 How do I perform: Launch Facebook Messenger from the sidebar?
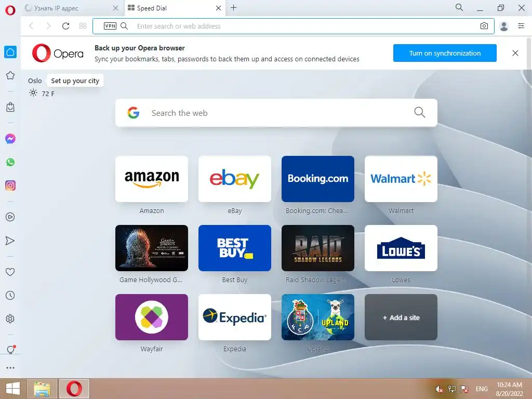click(10, 139)
